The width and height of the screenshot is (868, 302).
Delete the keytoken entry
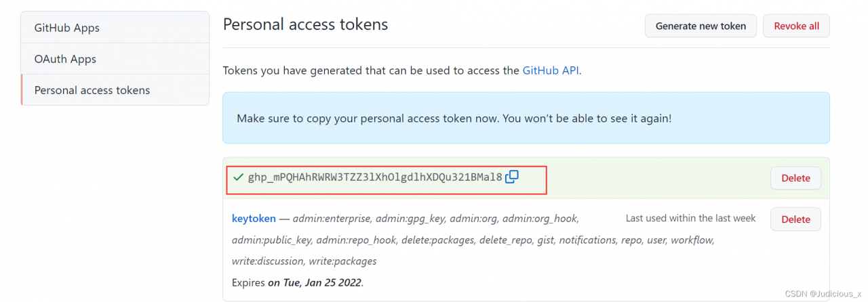pos(795,219)
